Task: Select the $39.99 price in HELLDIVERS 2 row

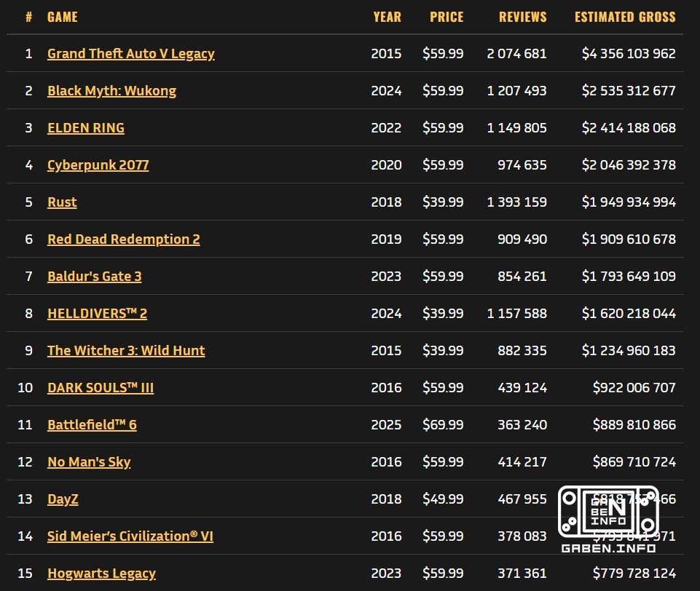Action: pos(443,313)
